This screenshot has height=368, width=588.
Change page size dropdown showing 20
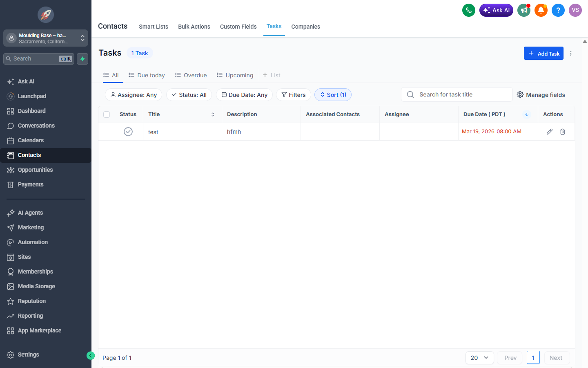pos(480,358)
